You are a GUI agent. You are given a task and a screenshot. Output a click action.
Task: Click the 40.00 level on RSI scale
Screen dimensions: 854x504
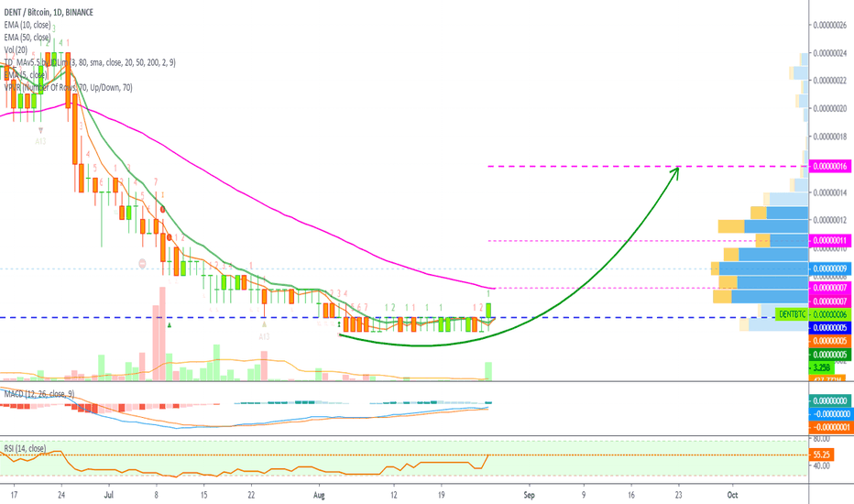821,466
